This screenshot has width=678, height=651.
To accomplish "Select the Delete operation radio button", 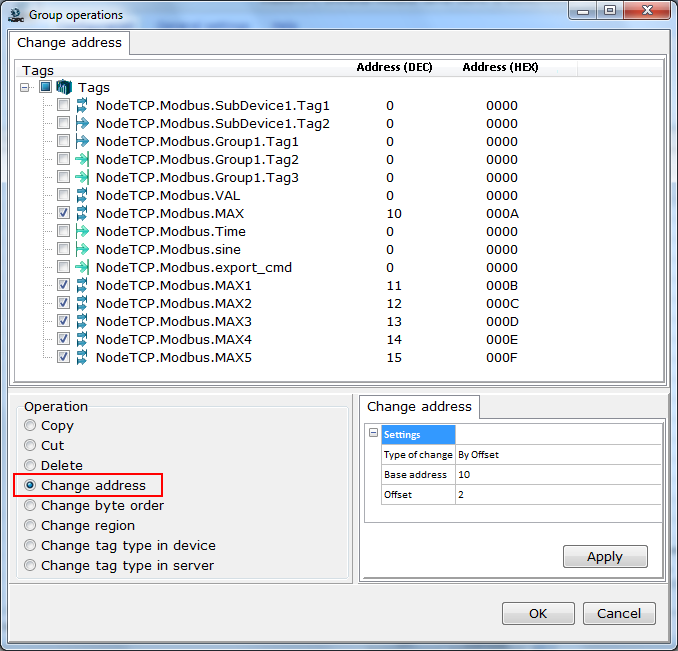I will [x=30, y=465].
